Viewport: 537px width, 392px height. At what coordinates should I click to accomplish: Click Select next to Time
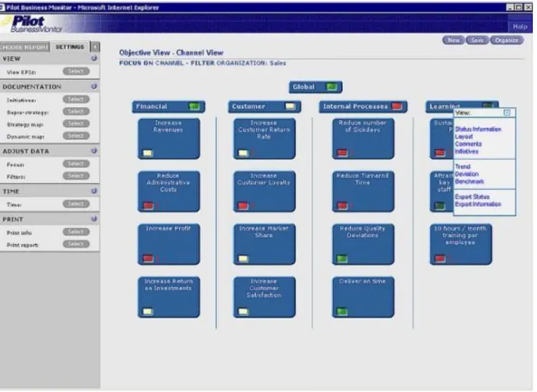76,204
